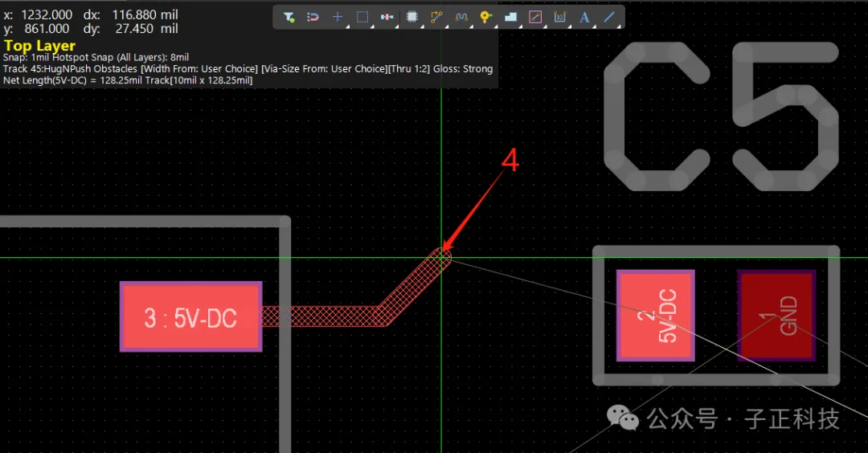Click the x: 1232.000 coordinate readout
This screenshot has height=453, width=868.
39,15
